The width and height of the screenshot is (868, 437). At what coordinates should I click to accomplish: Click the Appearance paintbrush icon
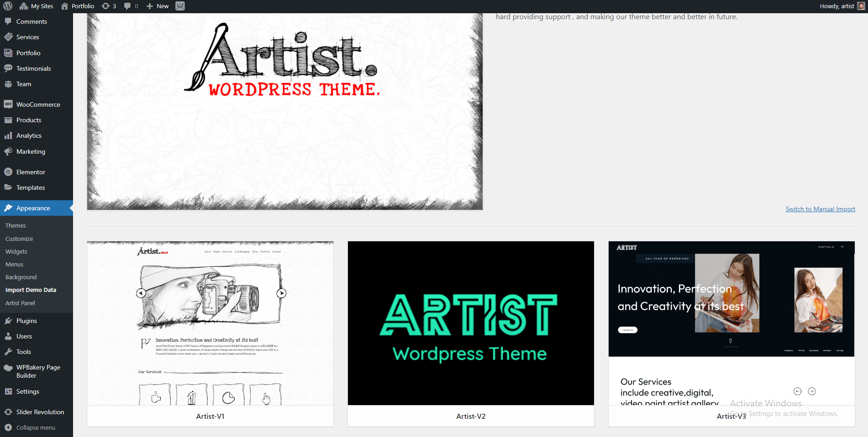(8, 208)
